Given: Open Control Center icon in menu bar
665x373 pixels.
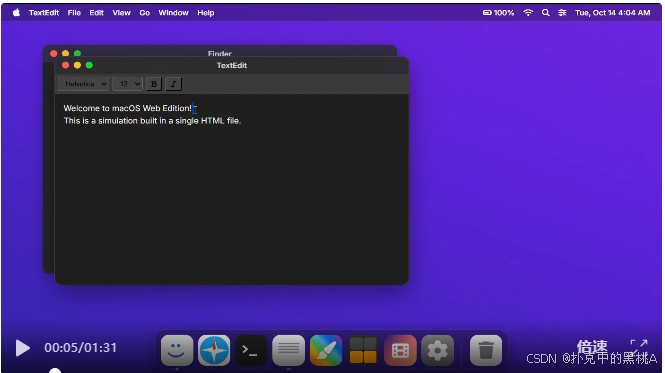Looking at the screenshot, I should pos(562,13).
